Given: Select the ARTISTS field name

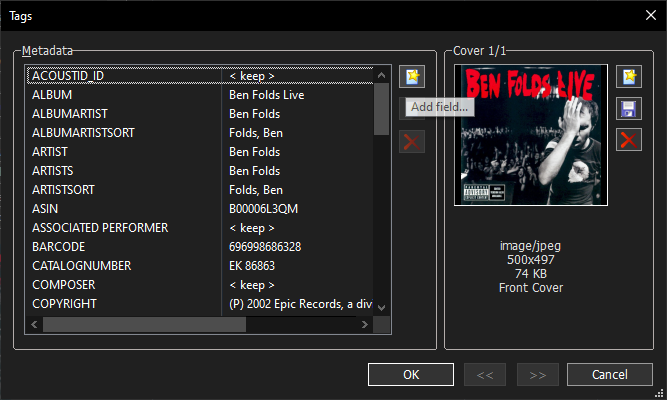Looking at the screenshot, I should (x=53, y=171).
